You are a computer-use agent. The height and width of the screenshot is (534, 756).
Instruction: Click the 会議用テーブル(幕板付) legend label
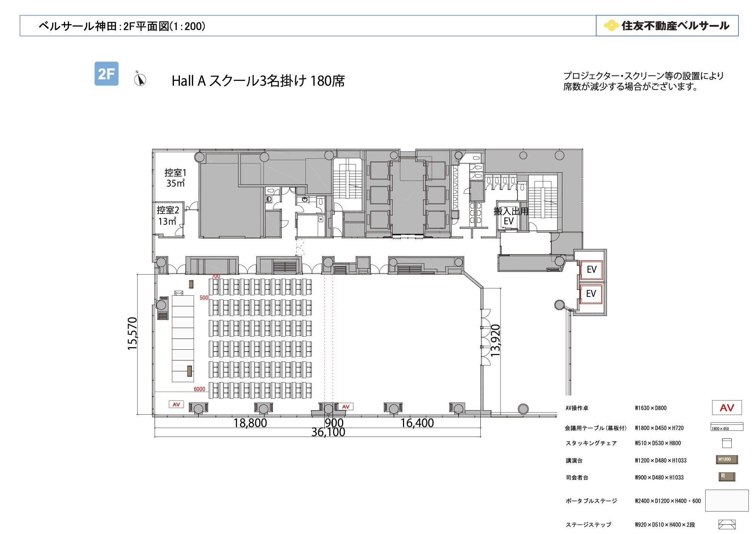[596, 428]
